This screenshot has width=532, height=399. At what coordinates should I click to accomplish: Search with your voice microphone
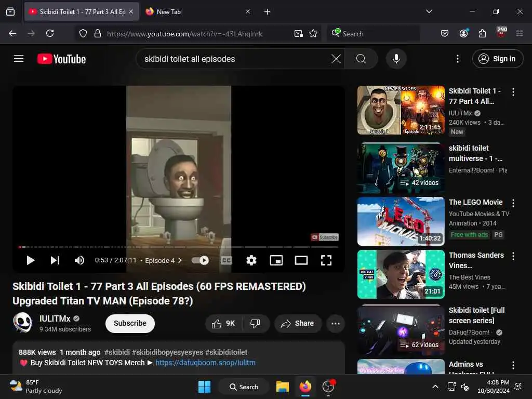click(x=396, y=59)
